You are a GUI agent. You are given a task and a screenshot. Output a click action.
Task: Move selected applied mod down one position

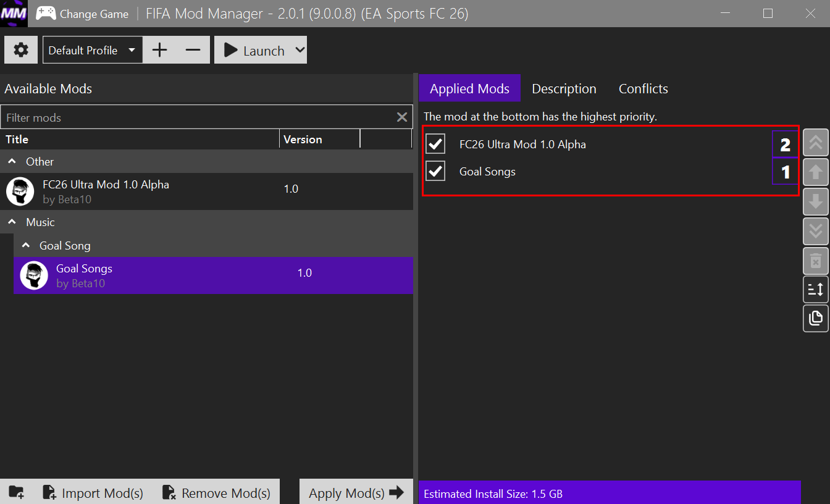pos(815,201)
